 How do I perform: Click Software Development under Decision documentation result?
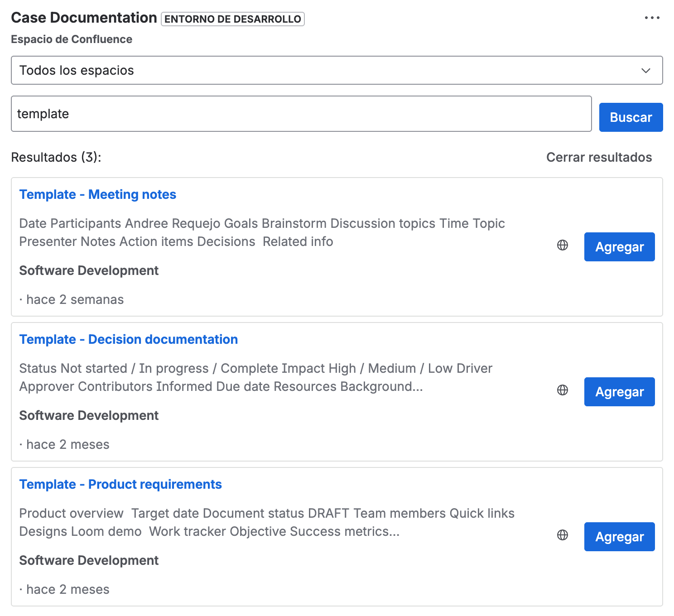coord(89,415)
